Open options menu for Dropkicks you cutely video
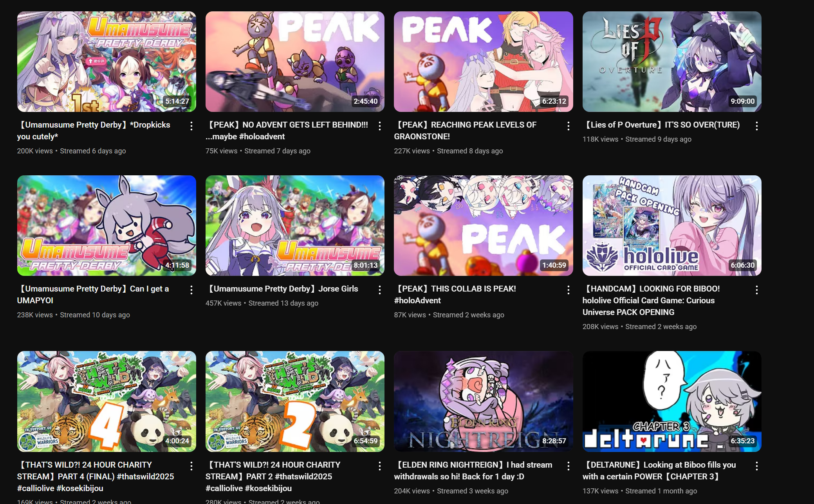Viewport: 814px width, 504px height. point(191,126)
